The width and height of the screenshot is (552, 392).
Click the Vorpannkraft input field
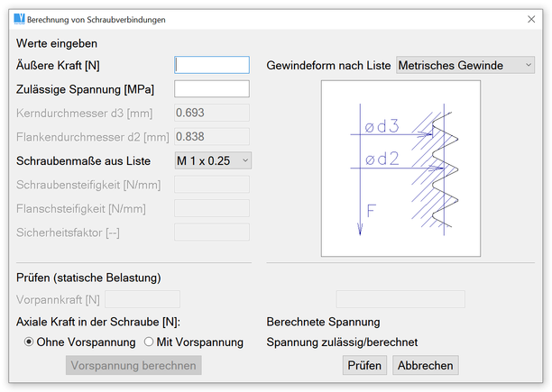point(143,299)
